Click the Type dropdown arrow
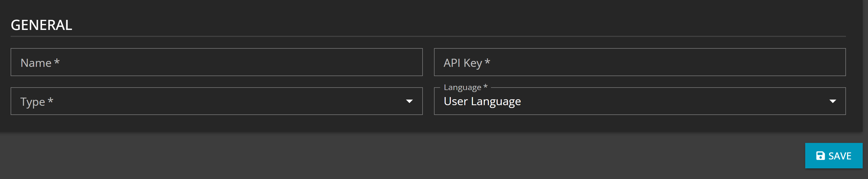This screenshot has height=179, width=868. pos(409,101)
